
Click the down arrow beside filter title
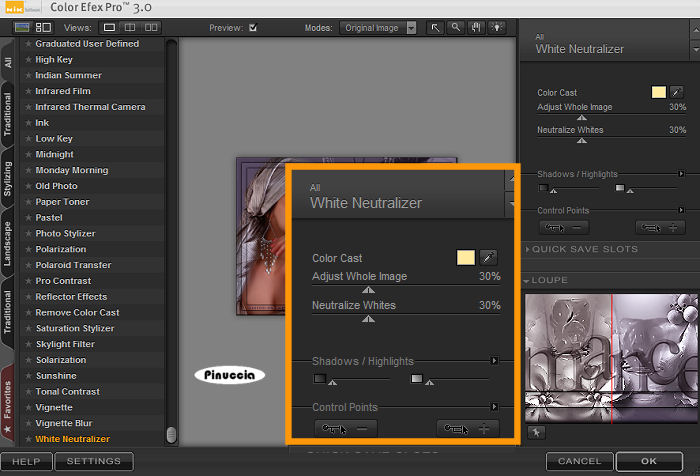tap(695, 50)
